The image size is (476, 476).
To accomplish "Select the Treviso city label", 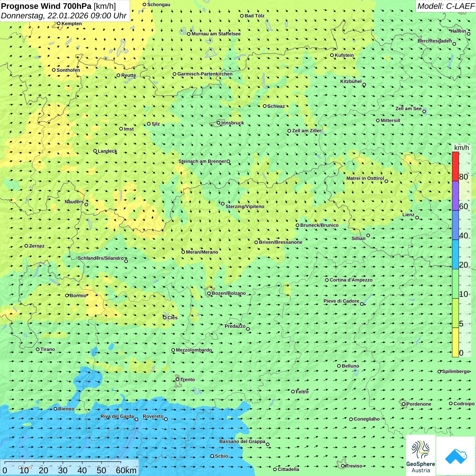I will pyautogui.click(x=354, y=466).
